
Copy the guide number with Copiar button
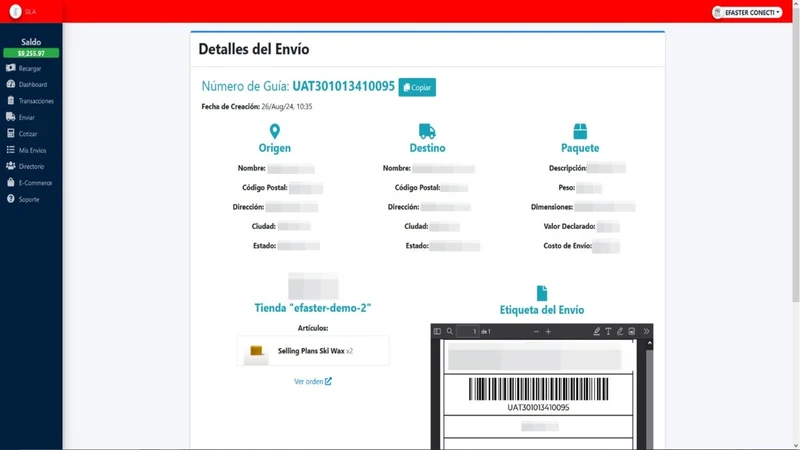[x=417, y=87]
